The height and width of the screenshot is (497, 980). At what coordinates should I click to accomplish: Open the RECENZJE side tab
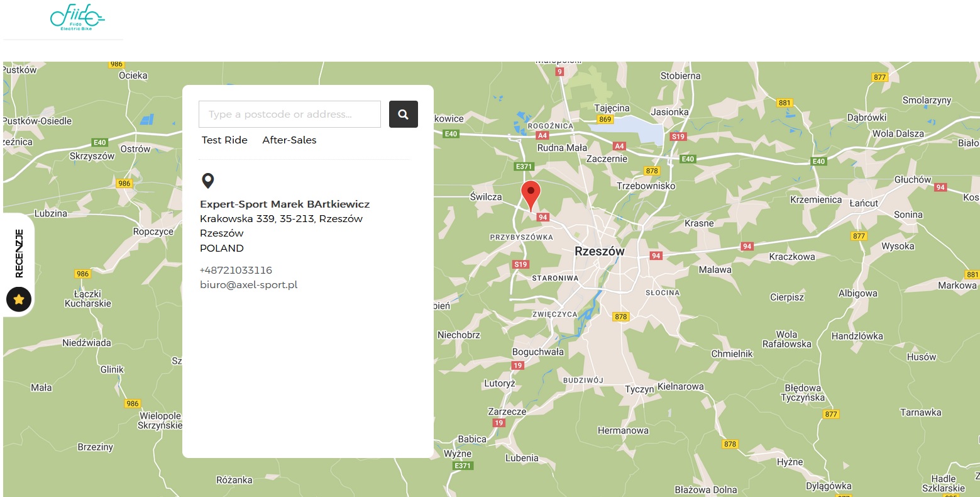point(19,253)
